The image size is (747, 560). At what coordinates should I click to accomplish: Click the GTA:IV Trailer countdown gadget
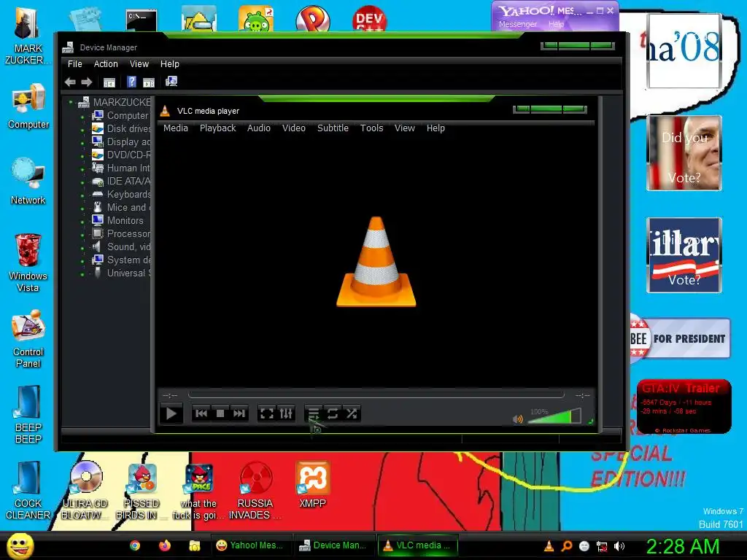(x=684, y=406)
